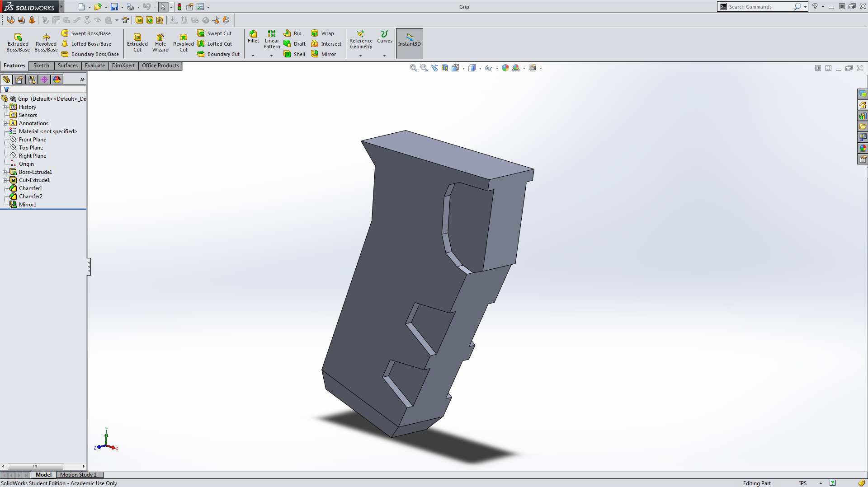Switch to the Sketch tab
Viewport: 868px width, 487px height.
pos(41,66)
